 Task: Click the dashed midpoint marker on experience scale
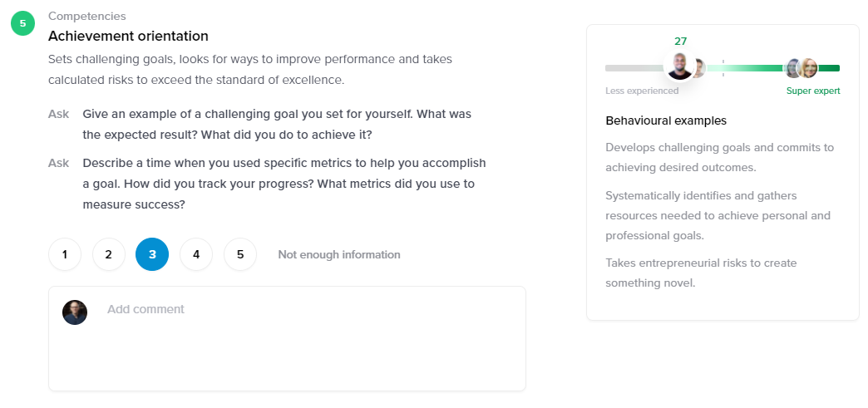click(723, 68)
